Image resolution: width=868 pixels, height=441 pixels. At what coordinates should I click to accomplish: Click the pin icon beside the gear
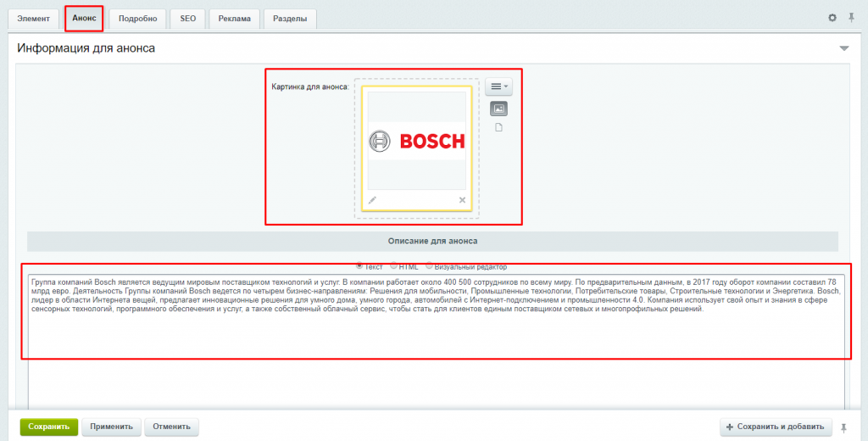(x=851, y=18)
